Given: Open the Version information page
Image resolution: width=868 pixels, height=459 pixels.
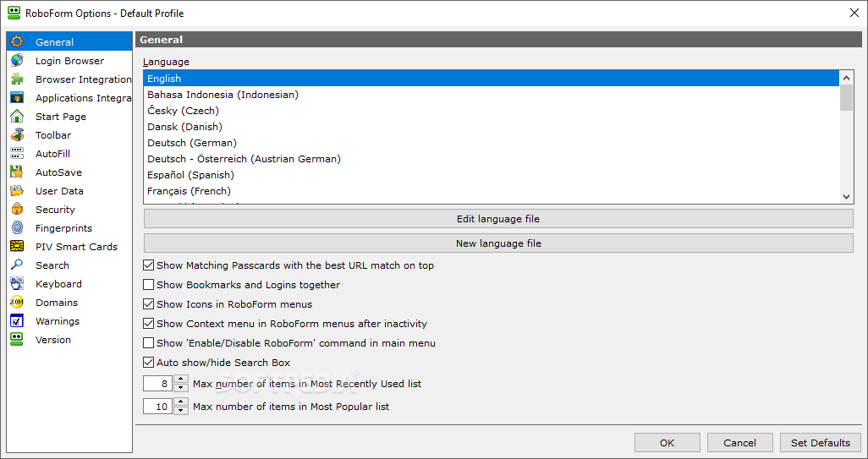Looking at the screenshot, I should (69, 340).
